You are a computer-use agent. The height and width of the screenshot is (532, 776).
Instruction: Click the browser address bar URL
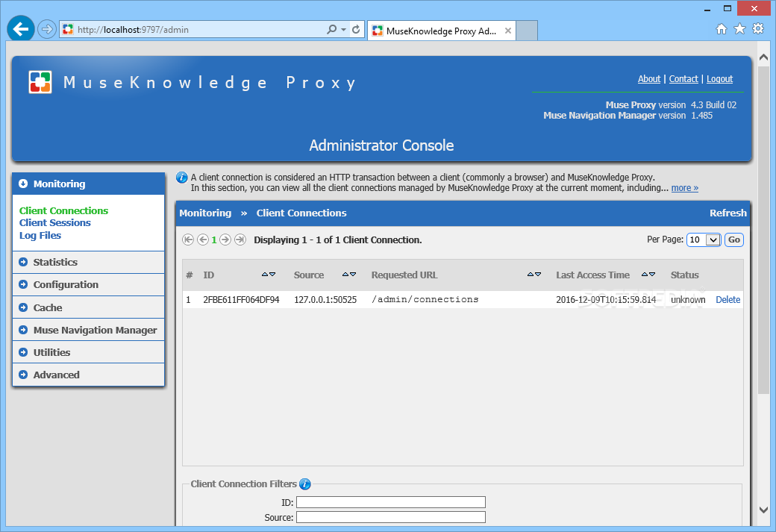133,30
